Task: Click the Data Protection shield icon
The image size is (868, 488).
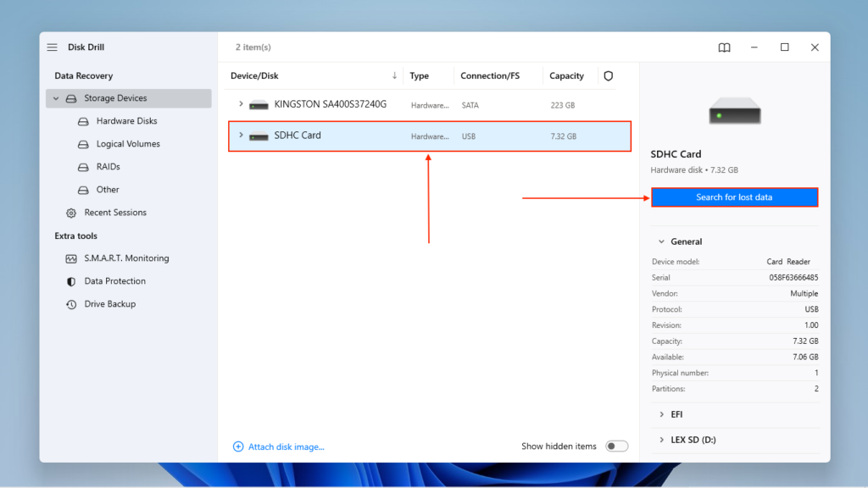Action: [x=71, y=281]
